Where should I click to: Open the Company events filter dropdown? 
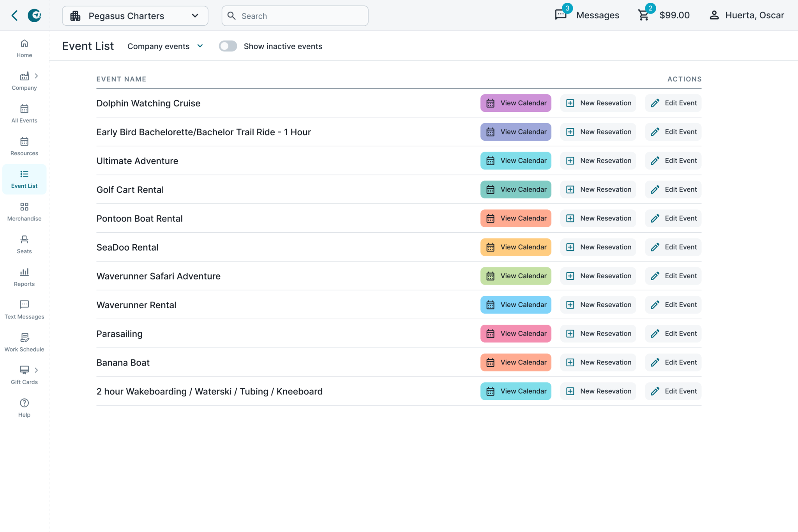(x=165, y=46)
